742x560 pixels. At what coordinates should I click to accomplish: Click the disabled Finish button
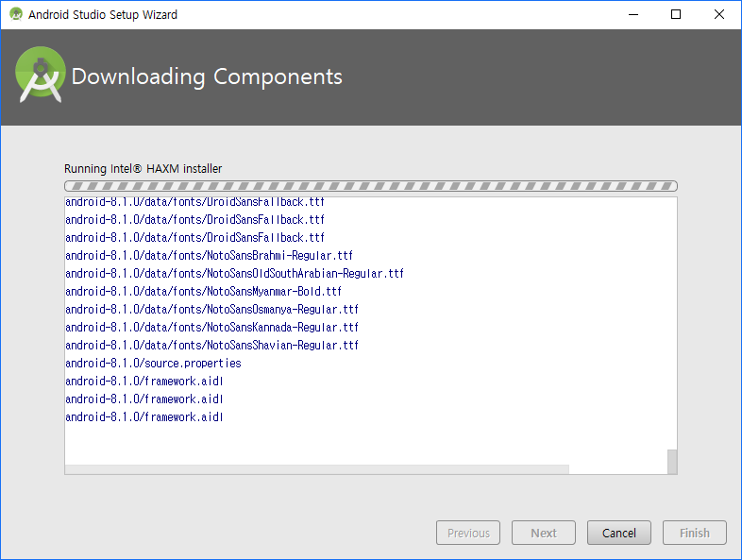694,533
